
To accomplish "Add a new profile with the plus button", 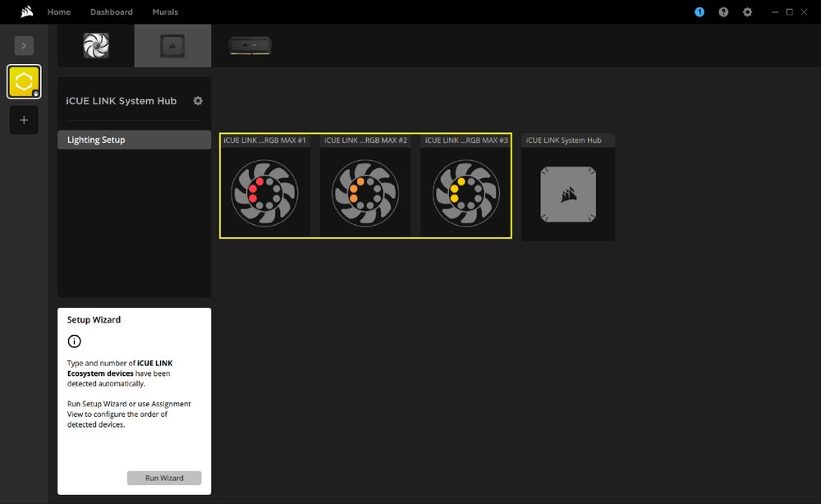I will click(24, 119).
